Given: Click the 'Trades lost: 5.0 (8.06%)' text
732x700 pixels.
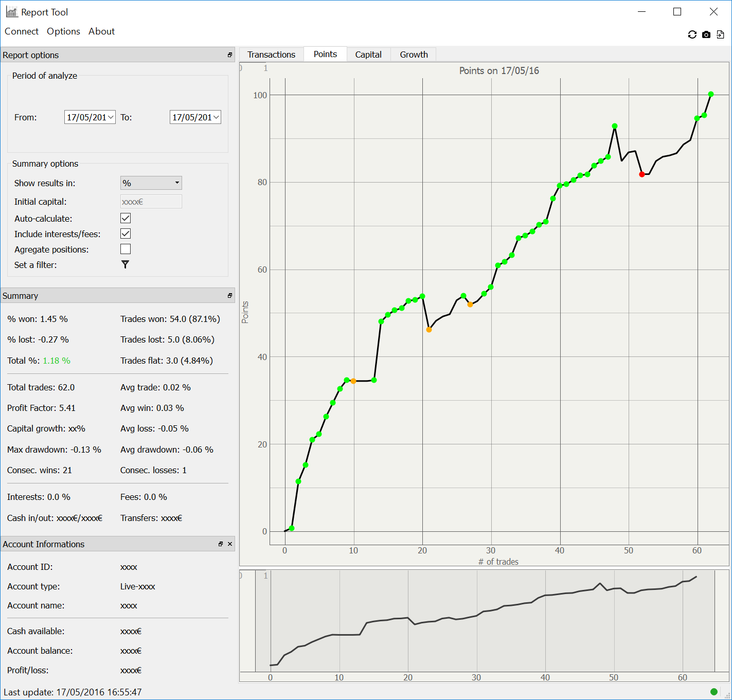Looking at the screenshot, I should [x=167, y=339].
